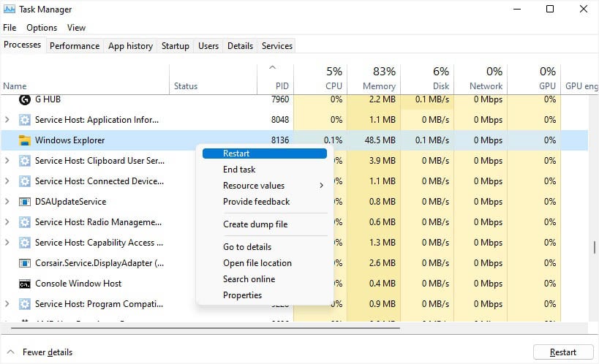Click the Task Manager title bar icon
This screenshot has width=599, height=364.
point(10,10)
